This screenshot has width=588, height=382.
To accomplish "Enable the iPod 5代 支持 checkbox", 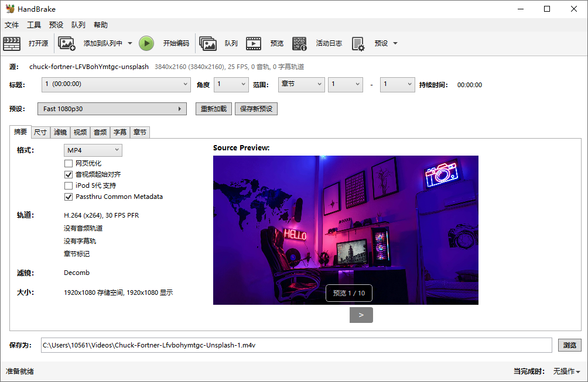I will pyautogui.click(x=69, y=186).
